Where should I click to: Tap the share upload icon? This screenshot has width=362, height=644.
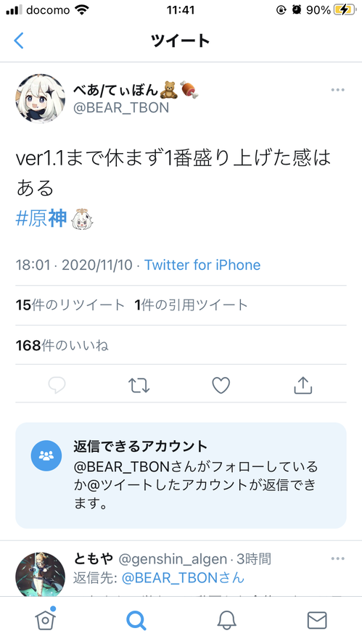[303, 385]
